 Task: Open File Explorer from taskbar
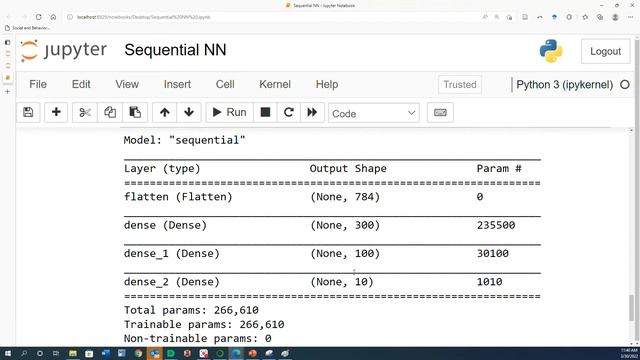click(x=73, y=353)
